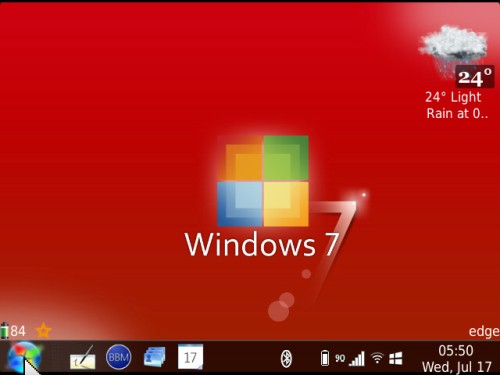Open the contact cards icon
The width and height of the screenshot is (500, 375).
155,357
